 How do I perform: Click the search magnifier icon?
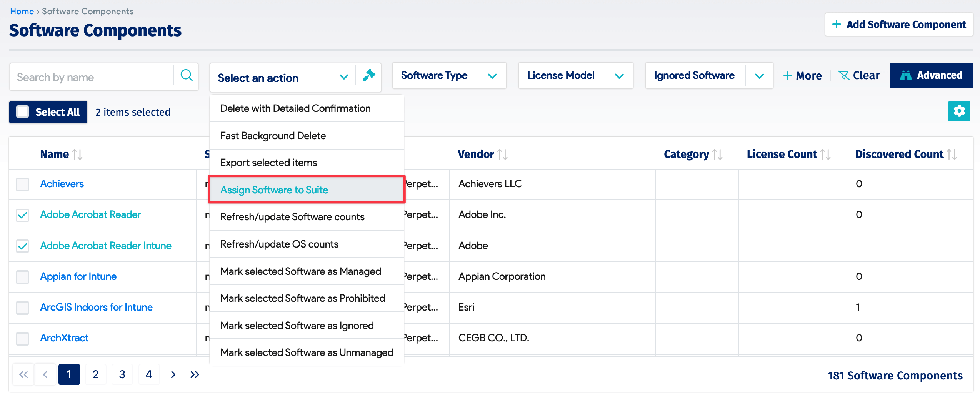186,76
